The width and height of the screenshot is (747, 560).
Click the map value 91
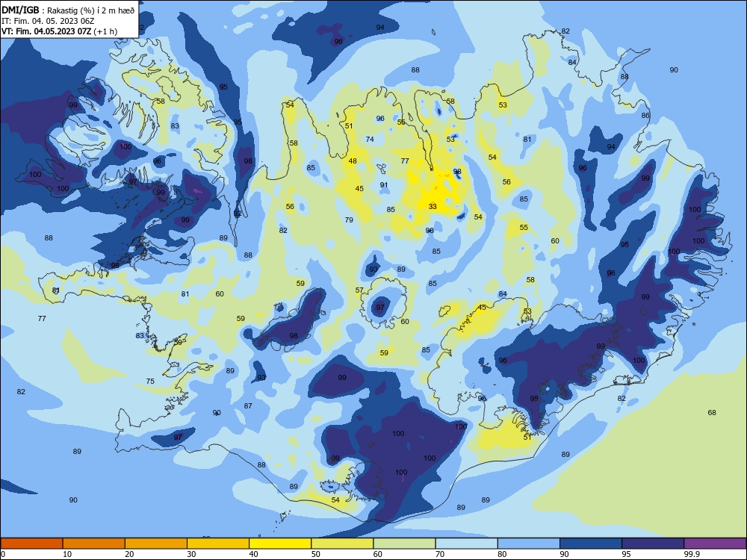click(384, 184)
